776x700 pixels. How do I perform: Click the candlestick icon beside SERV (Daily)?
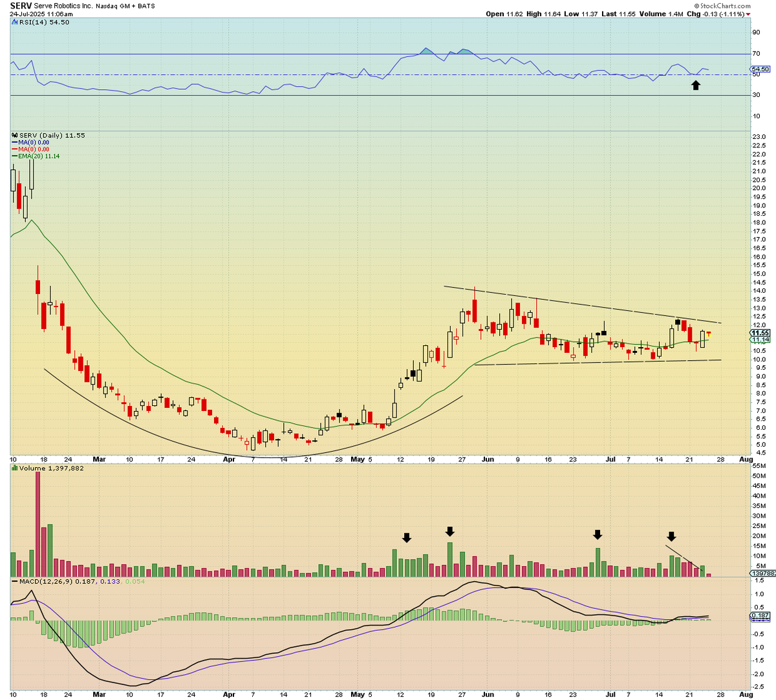point(14,136)
